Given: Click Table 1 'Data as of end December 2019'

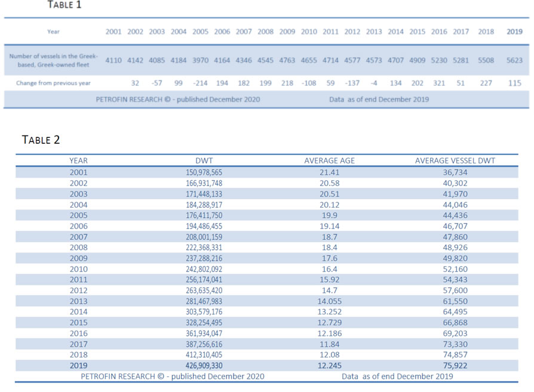Looking at the screenshot, I should coord(379,100).
